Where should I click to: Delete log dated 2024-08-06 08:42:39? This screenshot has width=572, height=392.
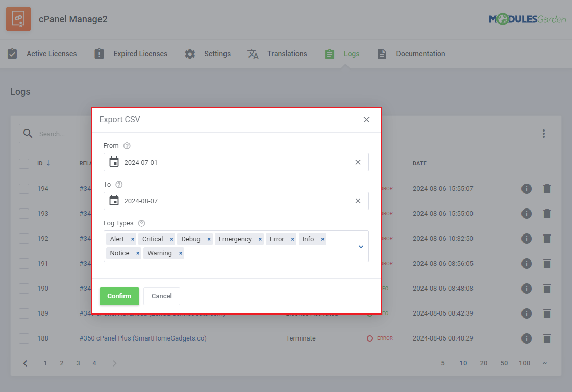click(547, 313)
